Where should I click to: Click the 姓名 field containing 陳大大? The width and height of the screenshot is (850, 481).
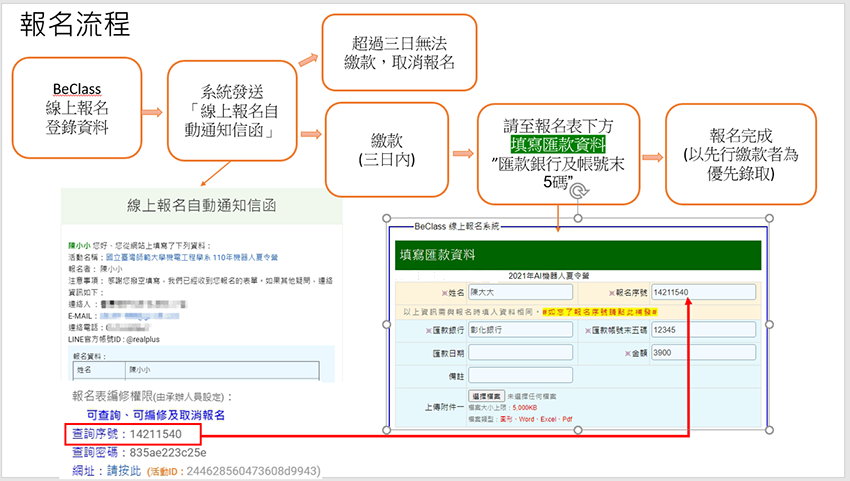520,292
